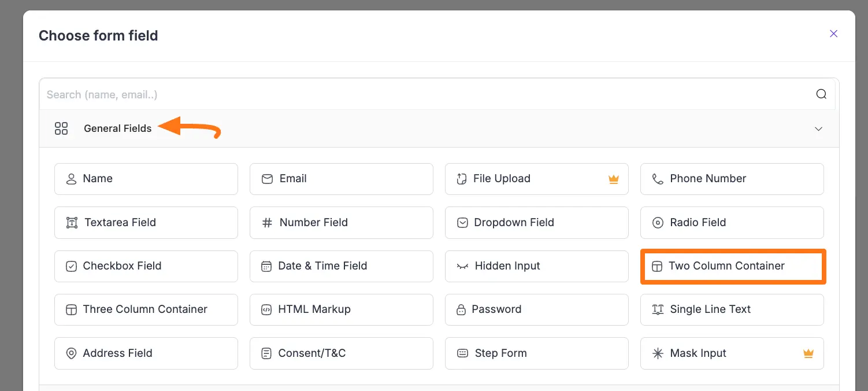Click the envelope icon beside Email
The width and height of the screenshot is (868, 391).
(267, 179)
